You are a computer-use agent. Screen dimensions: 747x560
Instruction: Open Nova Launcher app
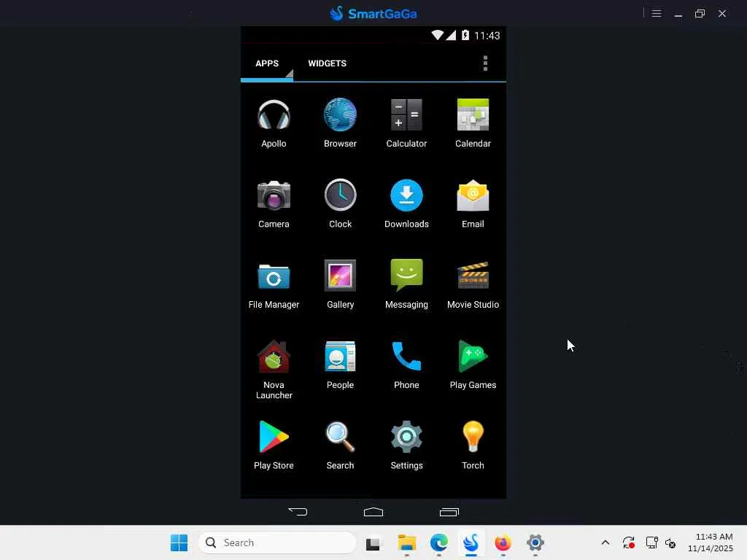click(x=274, y=370)
